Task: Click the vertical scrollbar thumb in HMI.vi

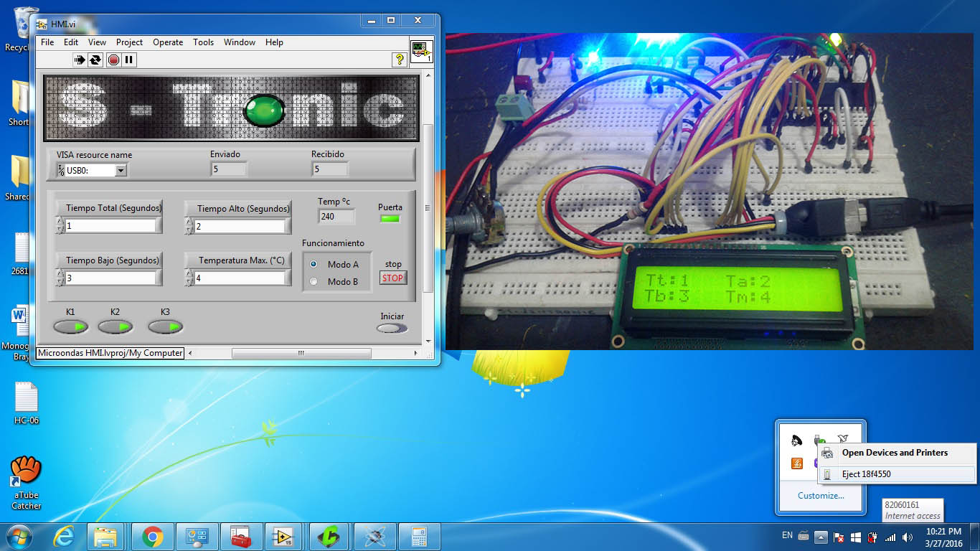Action: [x=428, y=208]
